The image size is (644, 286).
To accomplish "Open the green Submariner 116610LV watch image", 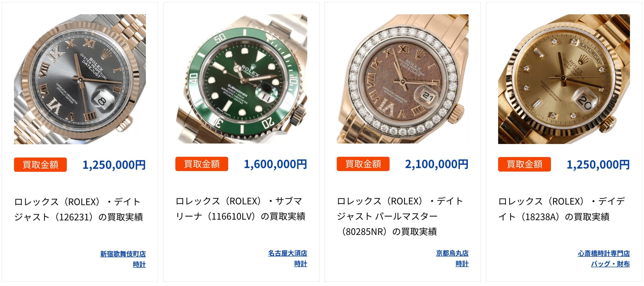I will (241, 79).
